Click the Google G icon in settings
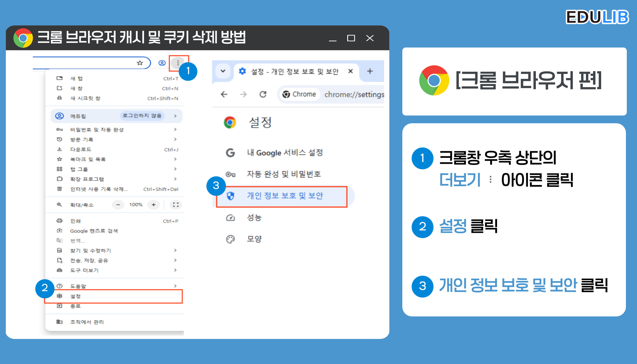Viewport: 637px width, 364px height. [x=230, y=153]
